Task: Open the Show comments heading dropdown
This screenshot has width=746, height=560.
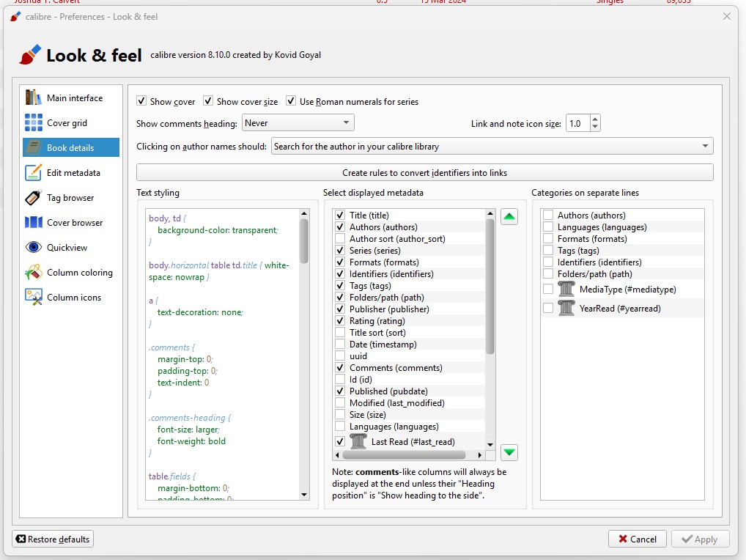Action: coord(298,122)
